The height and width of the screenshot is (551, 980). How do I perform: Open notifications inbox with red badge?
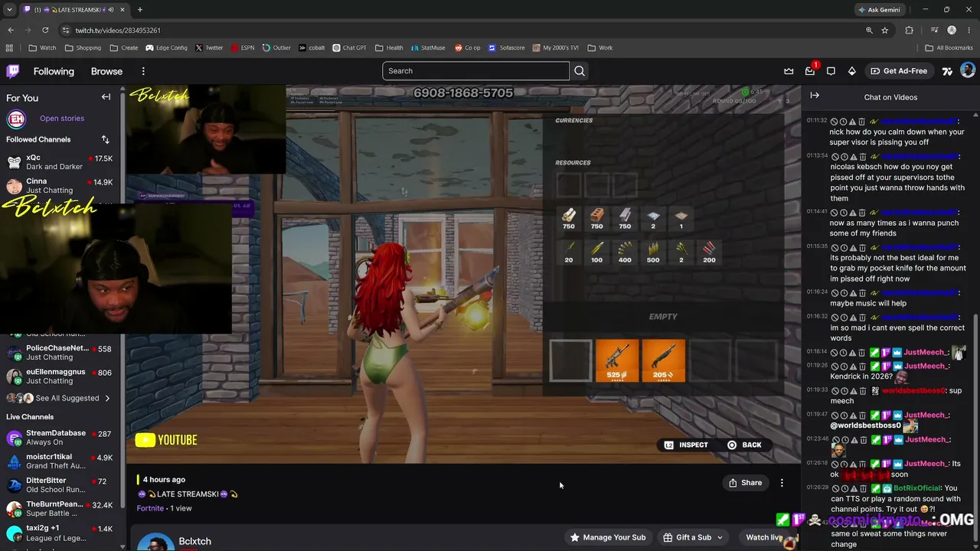(810, 71)
